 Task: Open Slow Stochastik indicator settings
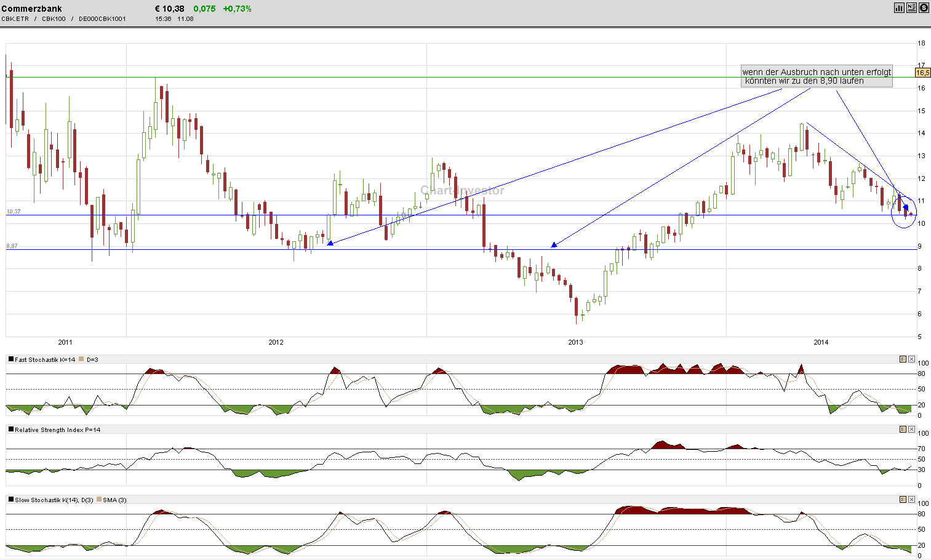tap(903, 500)
